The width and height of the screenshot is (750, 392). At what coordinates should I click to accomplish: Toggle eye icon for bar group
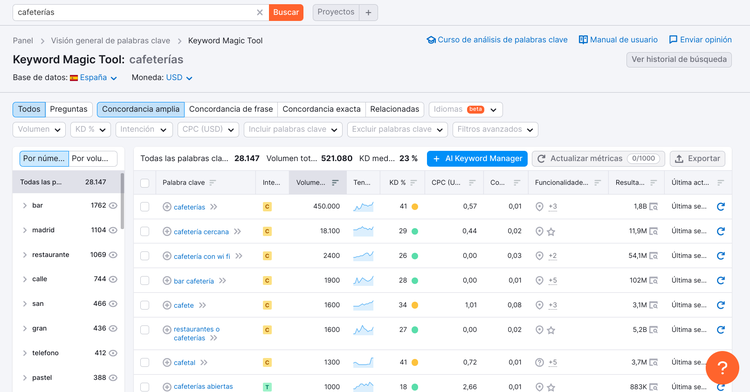pos(113,206)
